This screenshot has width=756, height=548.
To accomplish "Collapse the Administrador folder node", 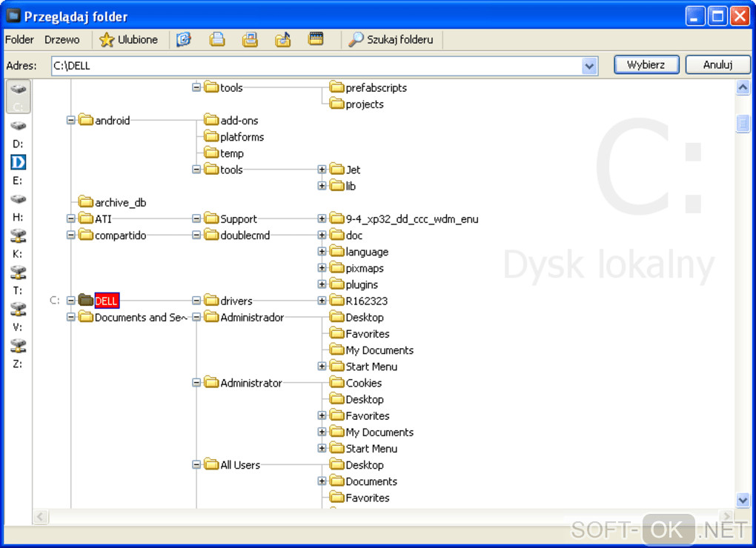I will point(196,317).
